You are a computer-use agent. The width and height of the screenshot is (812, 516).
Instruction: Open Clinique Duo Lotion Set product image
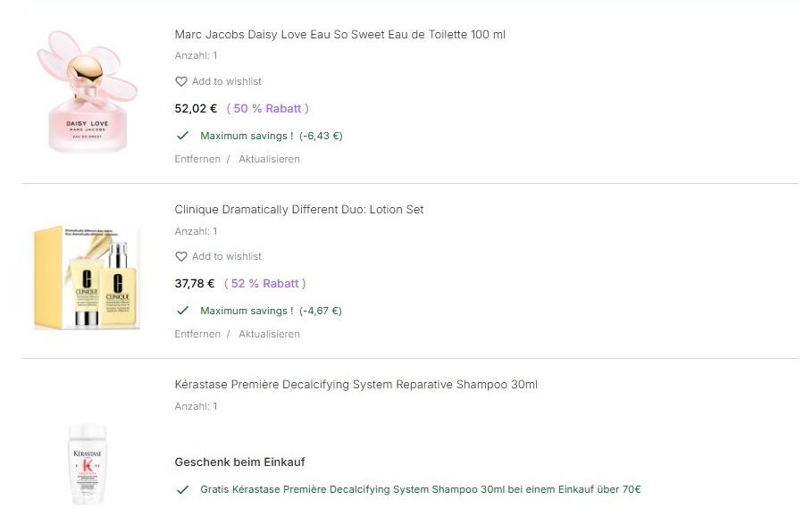(88, 277)
